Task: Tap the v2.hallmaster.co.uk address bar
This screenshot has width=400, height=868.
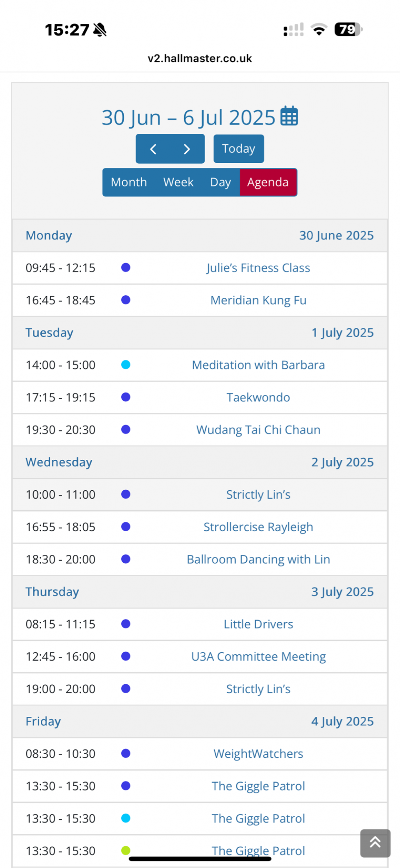Action: [x=200, y=58]
